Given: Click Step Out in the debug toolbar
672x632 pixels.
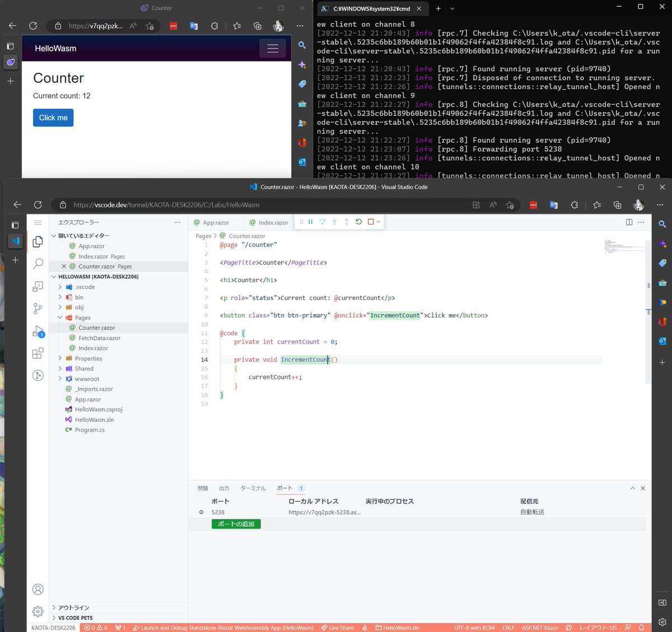Looking at the screenshot, I should coord(347,222).
